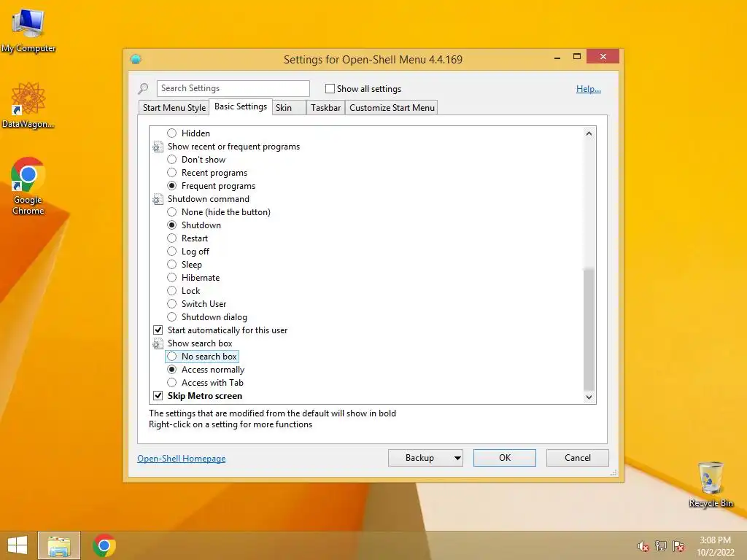Image resolution: width=747 pixels, height=560 pixels.
Task: Click the OK button
Action: click(x=505, y=458)
